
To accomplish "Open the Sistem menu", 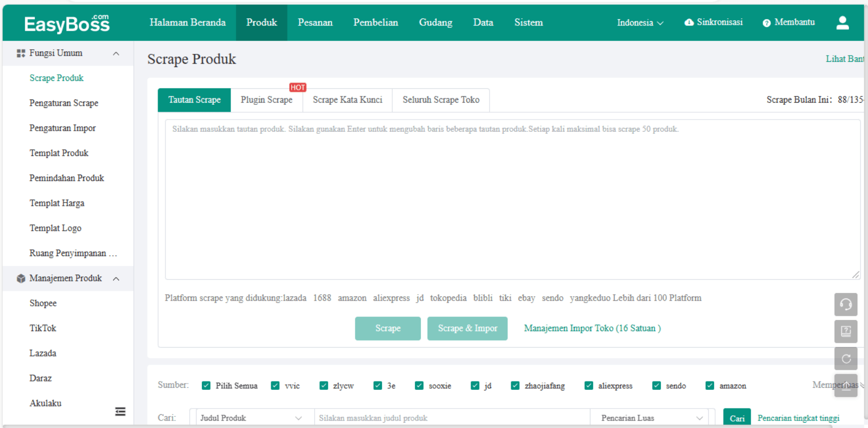I will tap(529, 23).
